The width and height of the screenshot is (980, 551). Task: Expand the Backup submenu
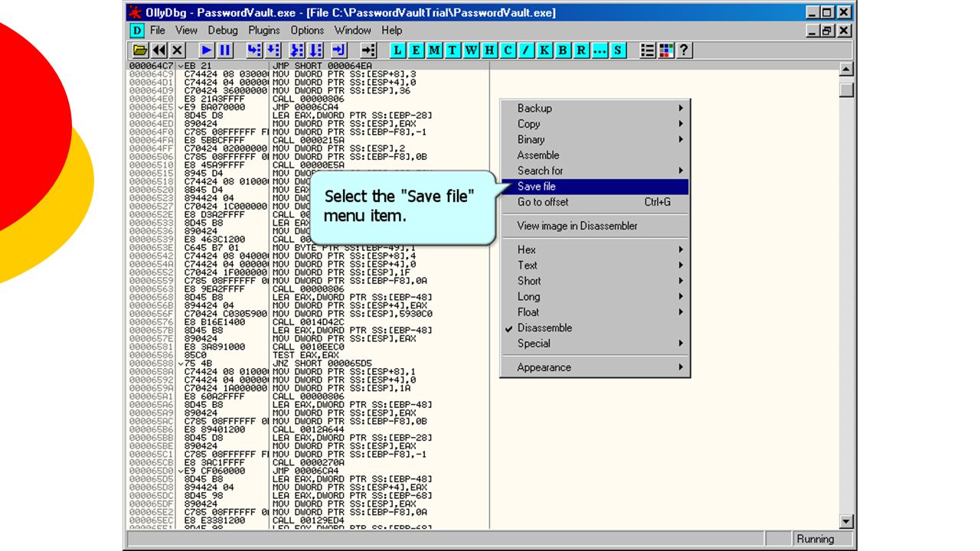pyautogui.click(x=595, y=108)
